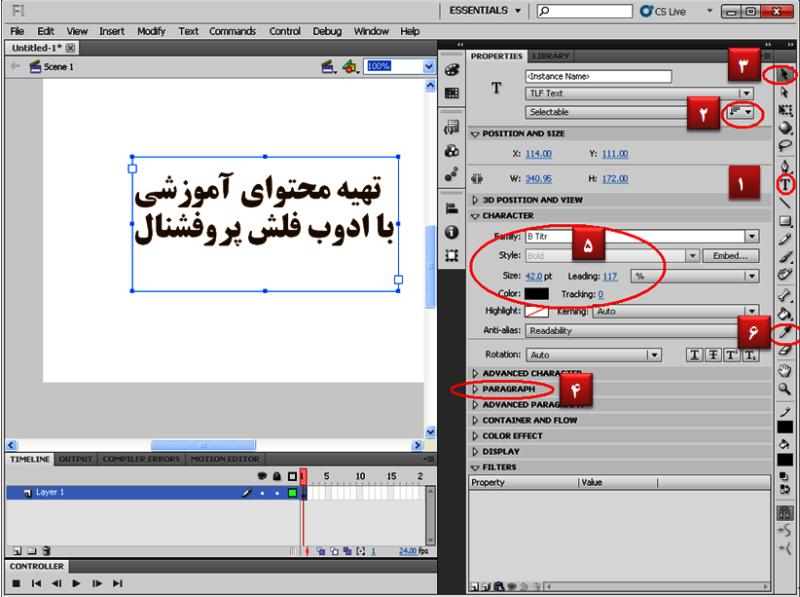Select the Line tool
The image size is (800, 597).
tap(785, 203)
